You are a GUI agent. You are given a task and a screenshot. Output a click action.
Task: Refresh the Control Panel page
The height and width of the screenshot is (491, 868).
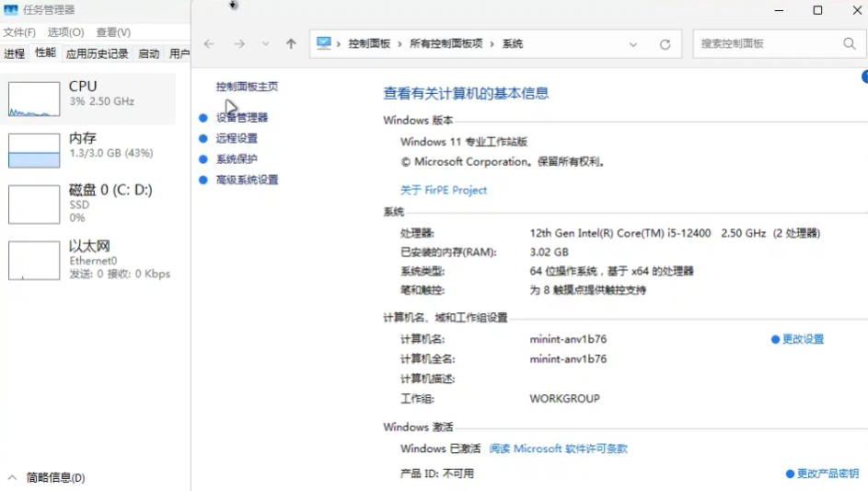pos(665,44)
